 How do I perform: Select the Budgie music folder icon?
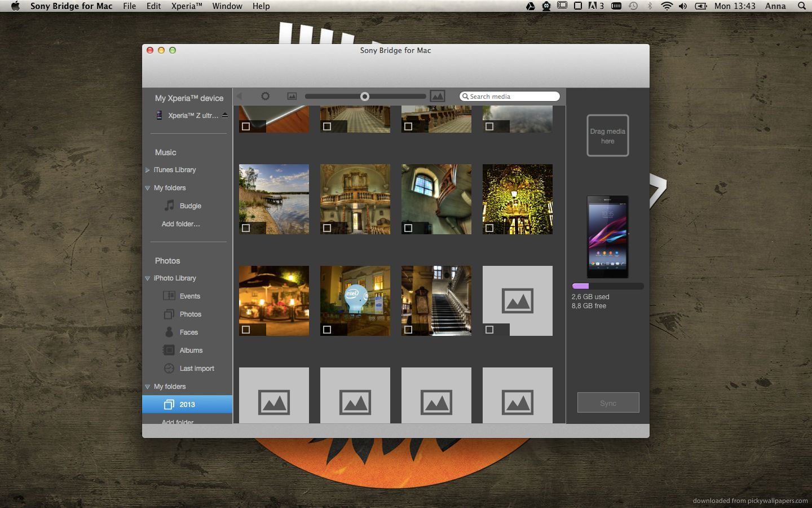tap(169, 205)
